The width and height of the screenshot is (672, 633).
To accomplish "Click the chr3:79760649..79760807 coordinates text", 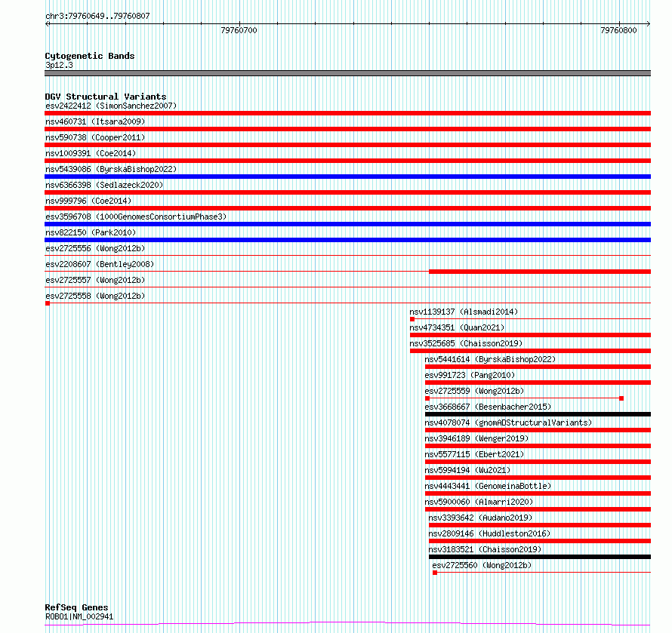I will 97,16.
